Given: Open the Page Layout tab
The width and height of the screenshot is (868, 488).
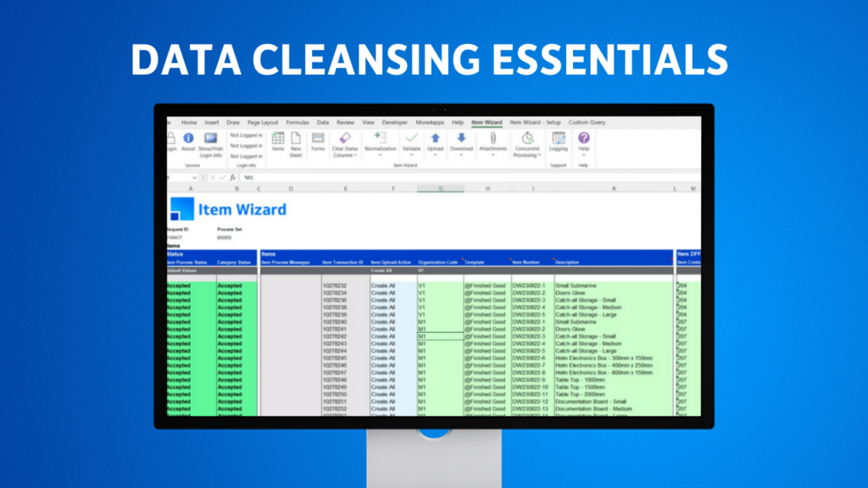Looking at the screenshot, I should (x=263, y=122).
